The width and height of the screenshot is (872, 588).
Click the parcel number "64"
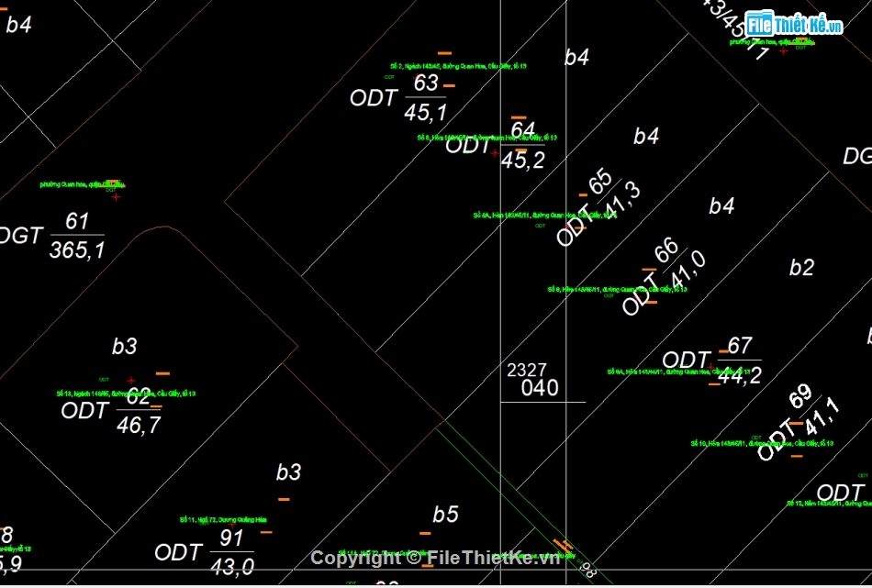(523, 130)
